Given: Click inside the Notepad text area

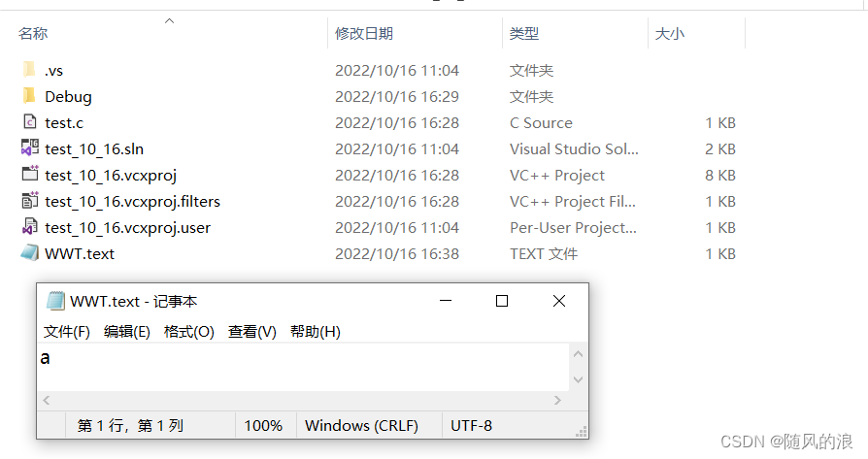Looking at the screenshot, I should pyautogui.click(x=291, y=367).
